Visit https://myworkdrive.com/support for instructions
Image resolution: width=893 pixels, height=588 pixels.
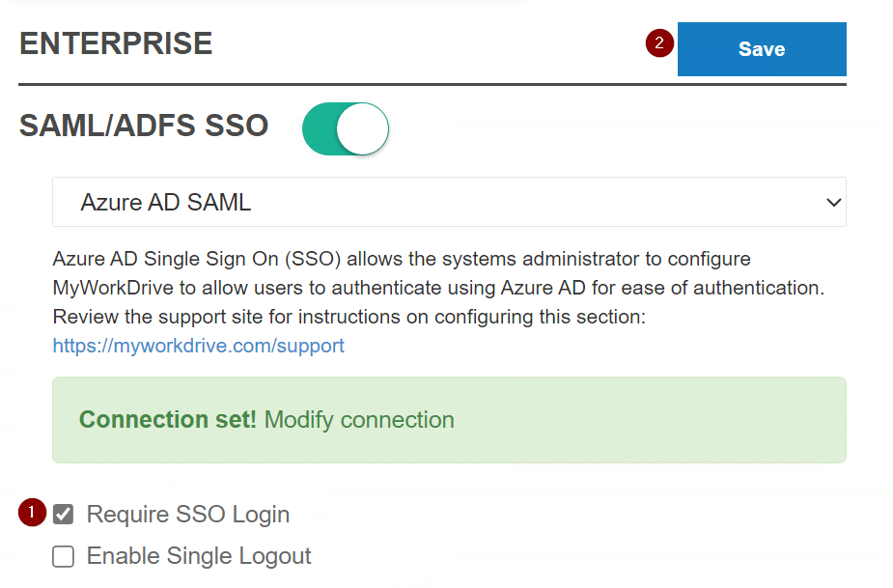[198, 345]
